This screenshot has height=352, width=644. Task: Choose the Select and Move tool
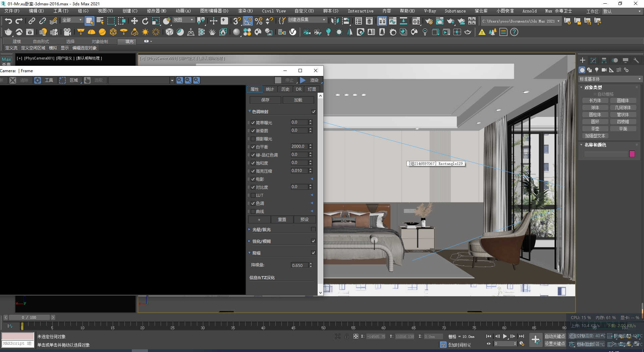tap(134, 21)
